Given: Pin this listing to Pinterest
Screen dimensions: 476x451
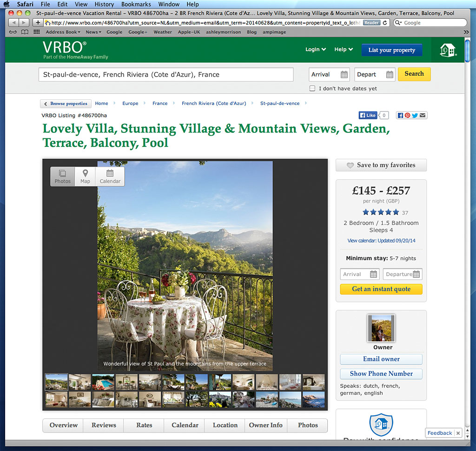Looking at the screenshot, I should pos(407,115).
